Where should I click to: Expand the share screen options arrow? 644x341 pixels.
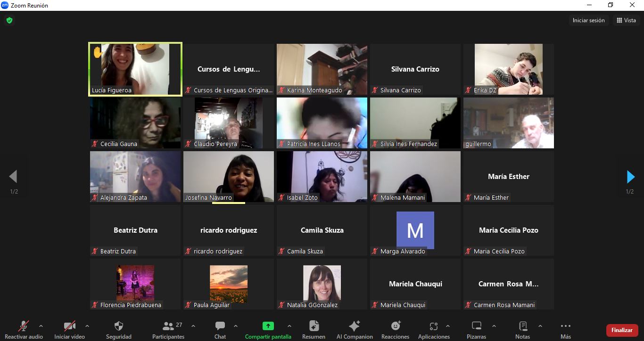[x=289, y=326]
